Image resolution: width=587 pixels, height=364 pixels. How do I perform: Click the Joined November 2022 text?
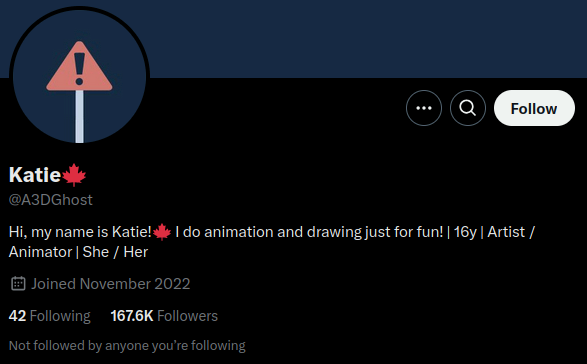[110, 284]
